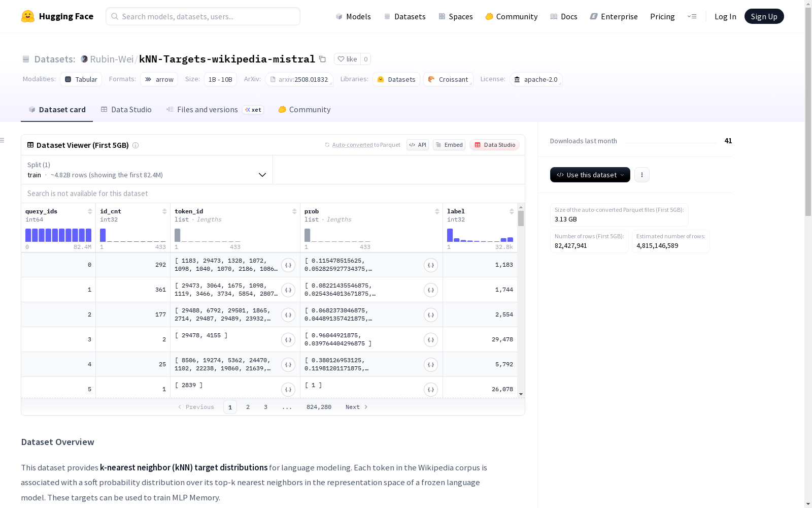Expand prob JSON cell in row 0
The width and height of the screenshot is (812, 508).
(431, 265)
